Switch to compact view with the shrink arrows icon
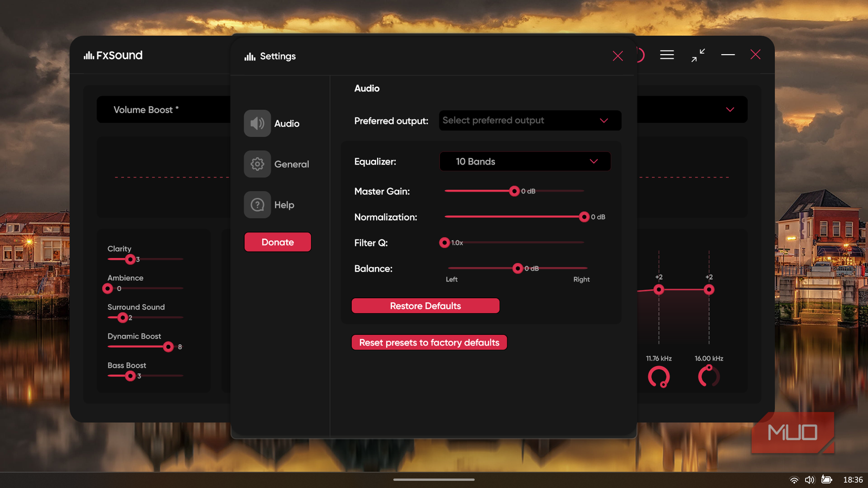Viewport: 868px width, 488px height. pyautogui.click(x=698, y=55)
